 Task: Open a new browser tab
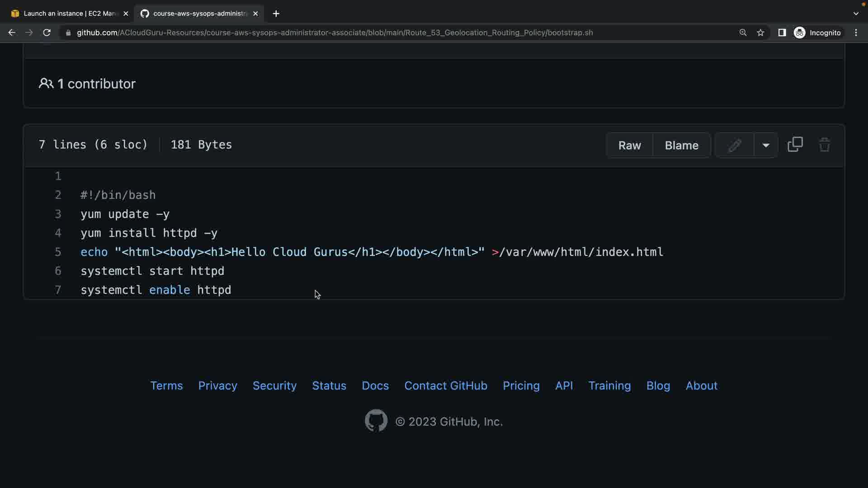(x=276, y=14)
